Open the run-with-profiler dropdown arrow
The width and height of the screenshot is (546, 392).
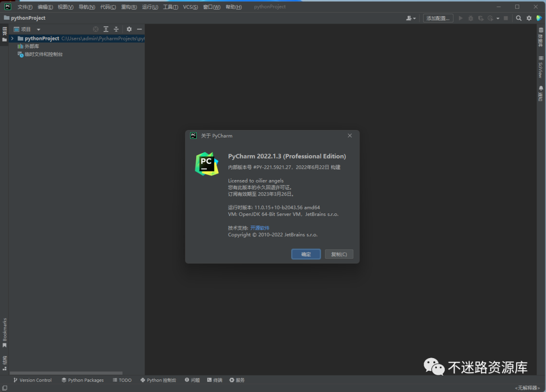click(497, 19)
